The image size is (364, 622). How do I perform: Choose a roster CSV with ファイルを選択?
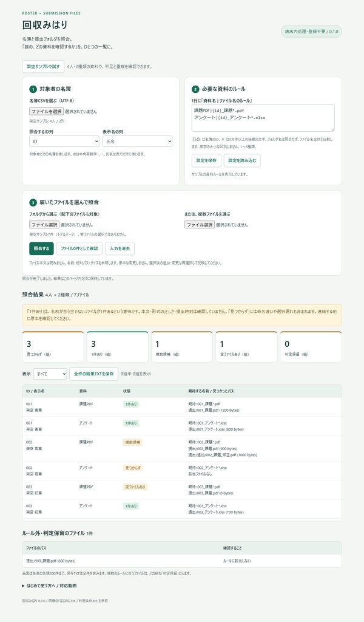point(46,112)
